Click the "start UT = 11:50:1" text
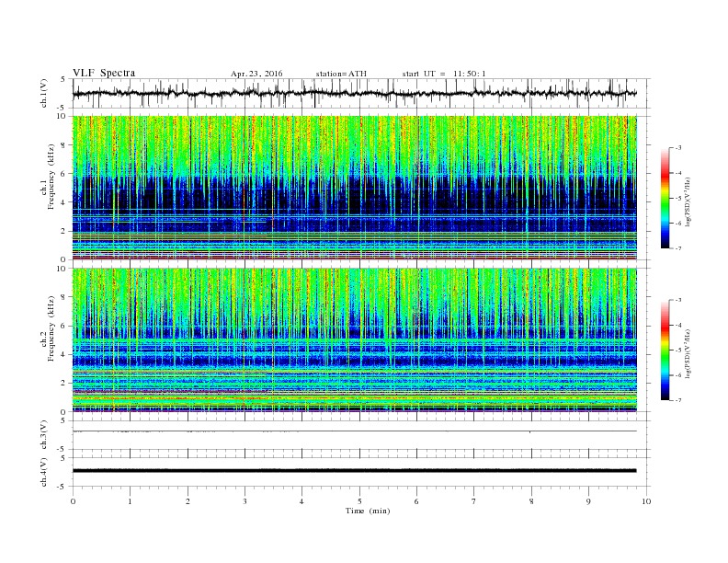 click(444, 74)
